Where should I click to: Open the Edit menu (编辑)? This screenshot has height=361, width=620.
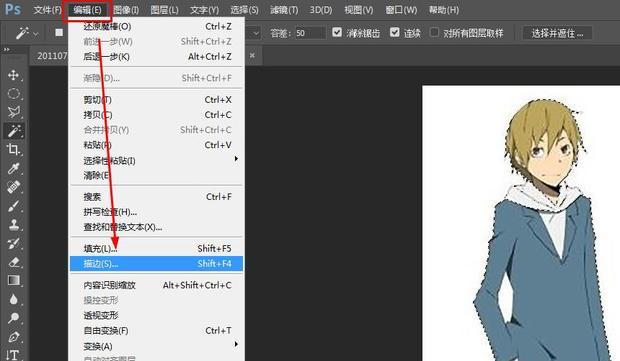point(87,10)
